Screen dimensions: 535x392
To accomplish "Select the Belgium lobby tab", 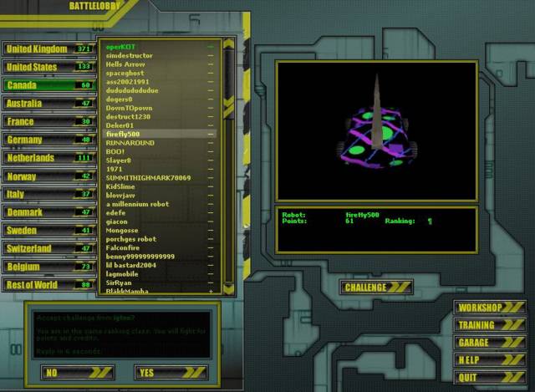I will pos(48,267).
